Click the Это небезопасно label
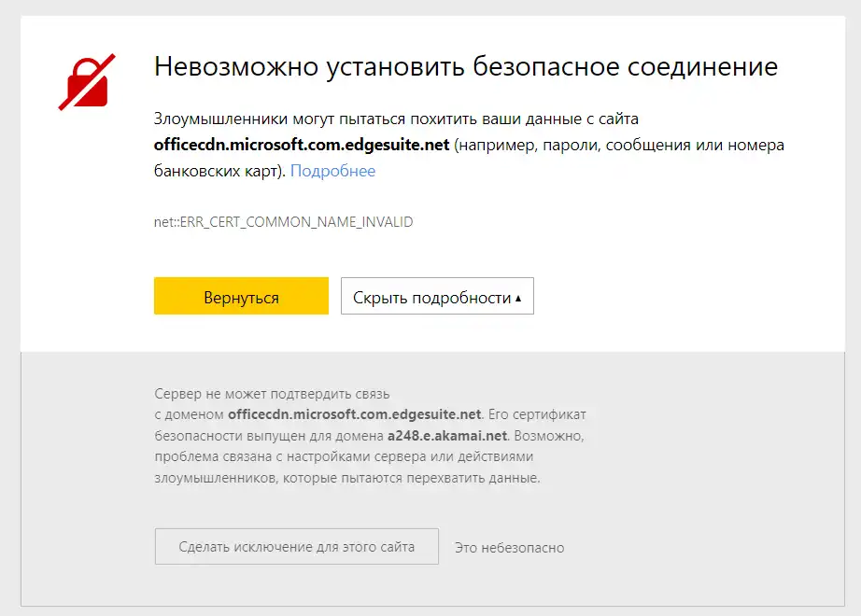 [509, 547]
